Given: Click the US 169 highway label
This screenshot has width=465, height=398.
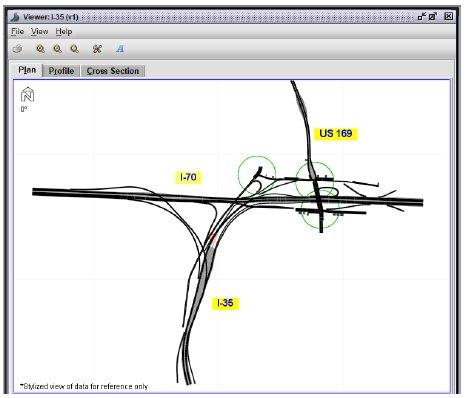Looking at the screenshot, I should 336,134.
